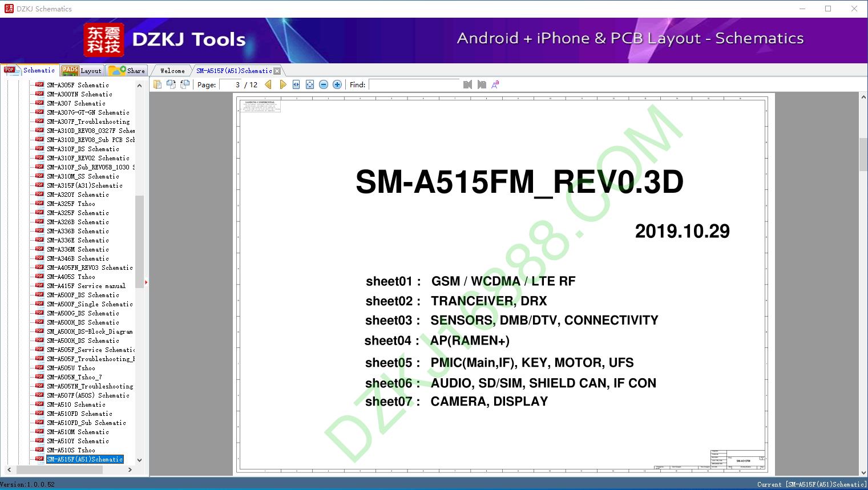Open SM-A510FD_Sub Schematic

pyautogui.click(x=86, y=423)
